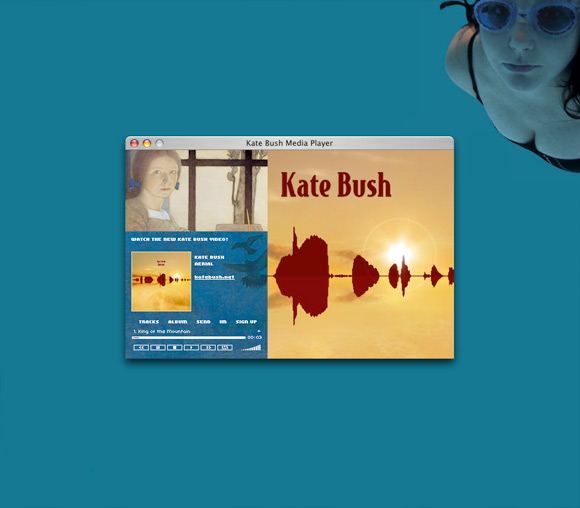Open the TRACKS tab
Viewport: 580px width, 508px height.
pyautogui.click(x=149, y=322)
